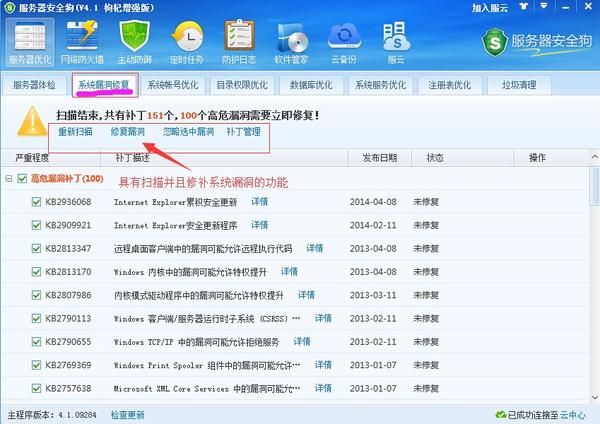This screenshot has width=600, height=424.
Task: Open 详情 for KB2769369
Action: pyautogui.click(x=323, y=365)
